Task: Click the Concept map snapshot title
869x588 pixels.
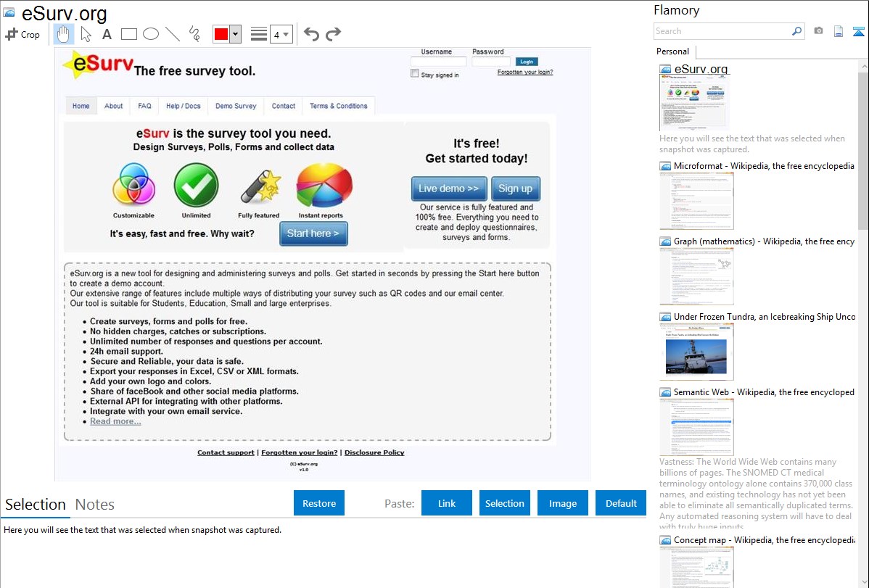Action: pyautogui.click(x=765, y=539)
